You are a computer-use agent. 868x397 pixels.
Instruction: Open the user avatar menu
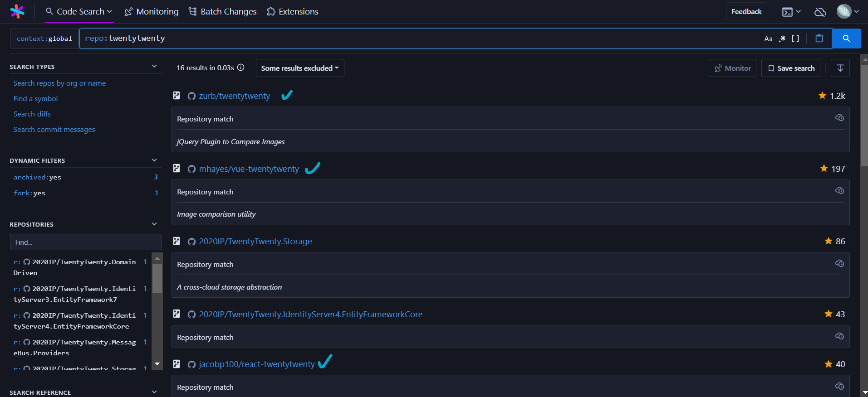[848, 11]
